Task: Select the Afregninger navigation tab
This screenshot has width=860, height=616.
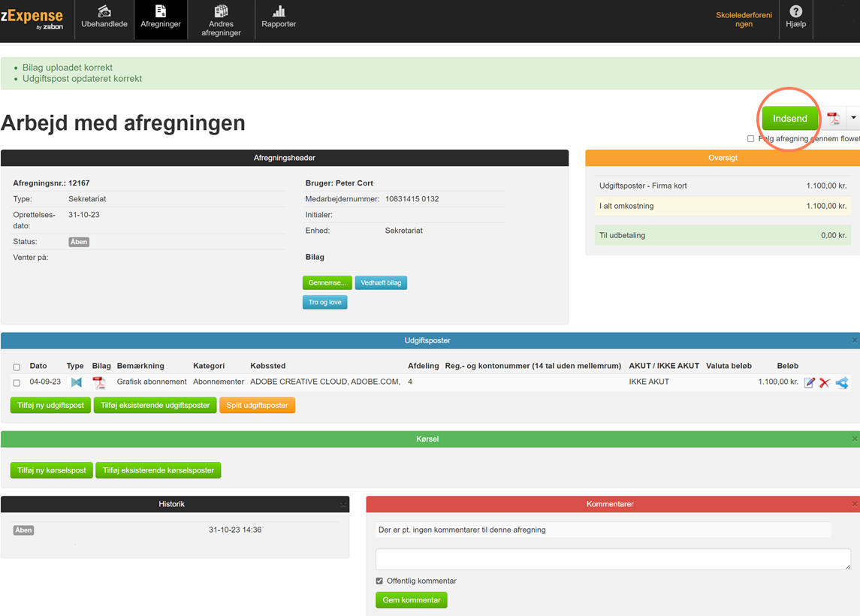Action: pyautogui.click(x=161, y=19)
